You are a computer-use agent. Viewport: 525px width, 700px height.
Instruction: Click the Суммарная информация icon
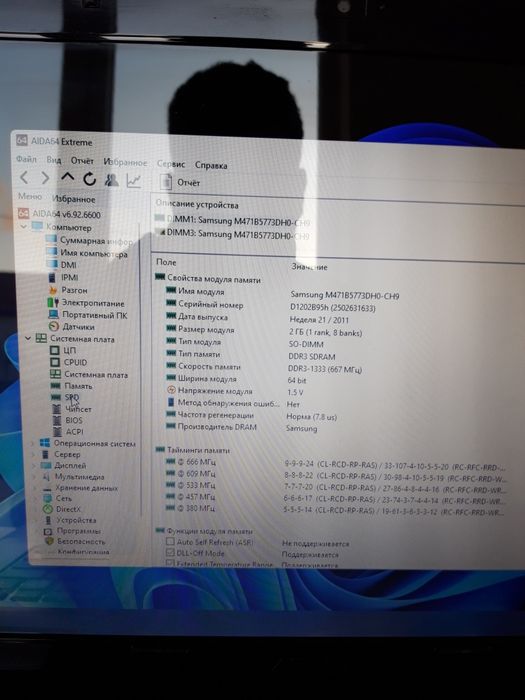tap(51, 239)
